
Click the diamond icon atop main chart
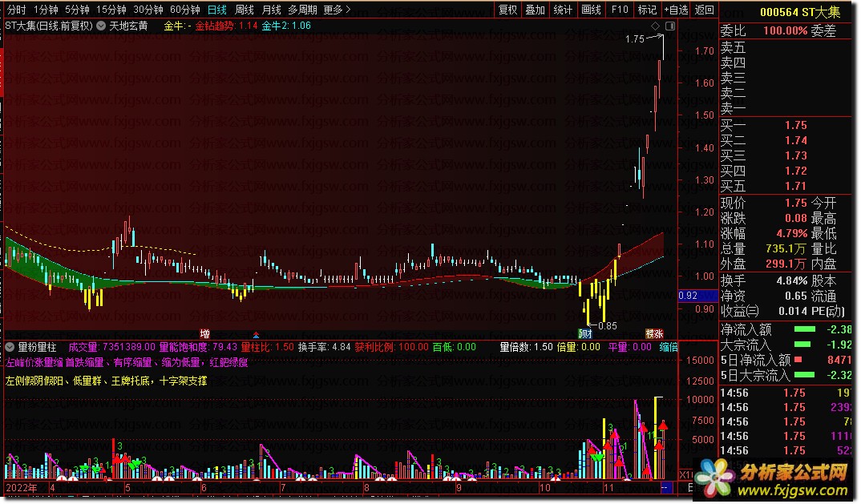[x=655, y=26]
